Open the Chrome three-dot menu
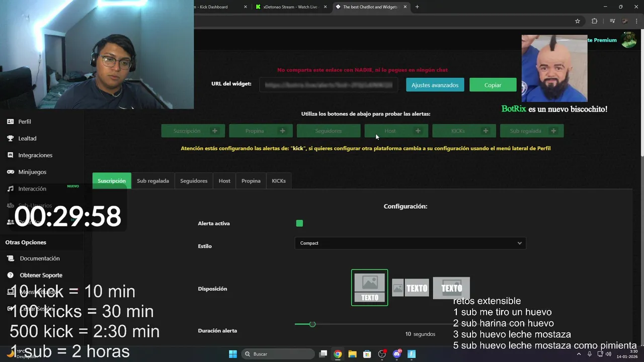 coord(637,21)
